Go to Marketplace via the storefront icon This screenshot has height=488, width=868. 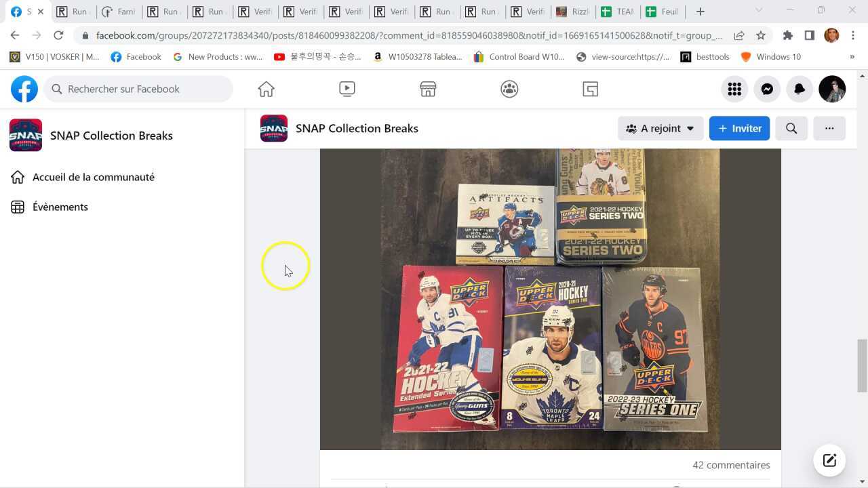click(x=428, y=89)
